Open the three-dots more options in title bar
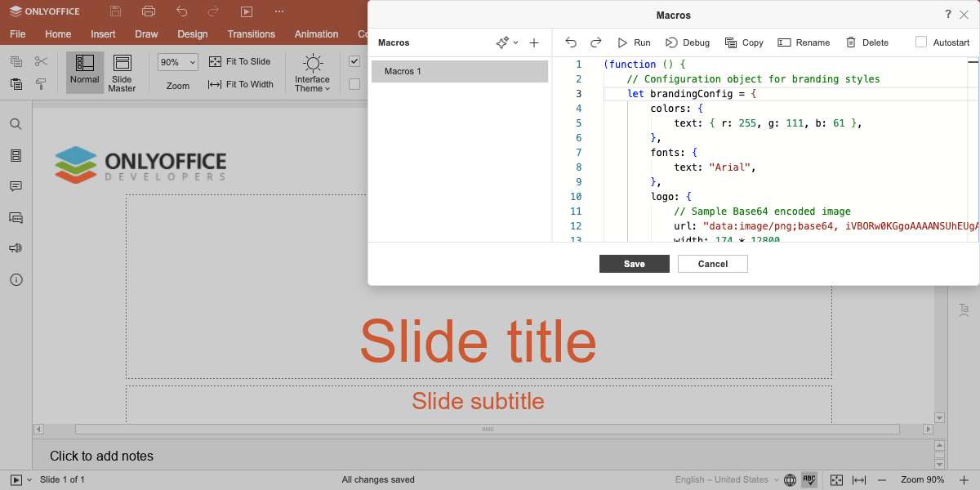Viewport: 980px width, 490px height. pyautogui.click(x=279, y=11)
